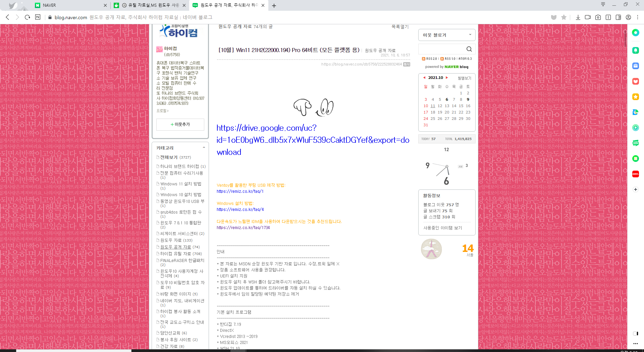Viewport: 644px width, 352px height.
Task: Take a page capture with camera icon
Action: pyautogui.click(x=598, y=17)
